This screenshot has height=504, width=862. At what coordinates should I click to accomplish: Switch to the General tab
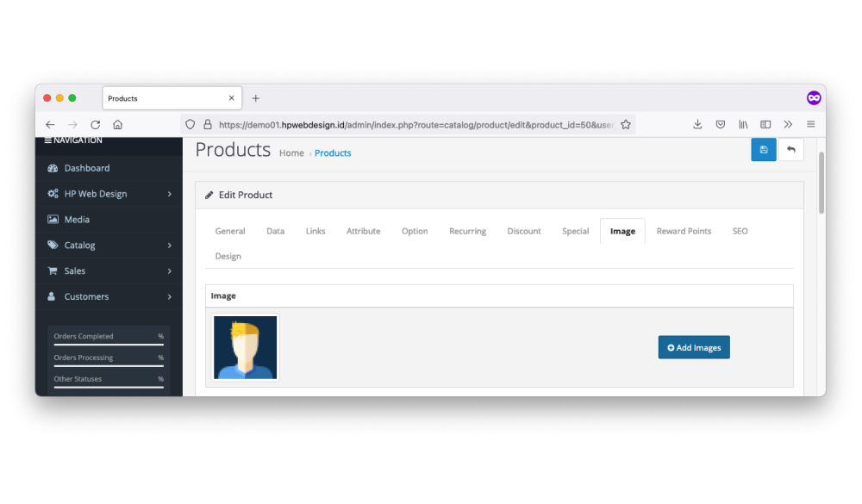(x=230, y=231)
